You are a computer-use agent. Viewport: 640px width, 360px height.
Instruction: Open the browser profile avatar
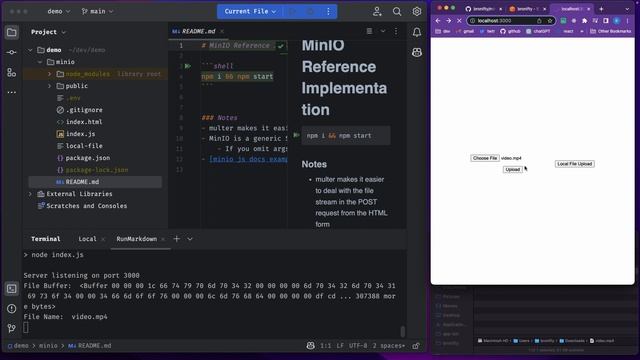(617, 20)
